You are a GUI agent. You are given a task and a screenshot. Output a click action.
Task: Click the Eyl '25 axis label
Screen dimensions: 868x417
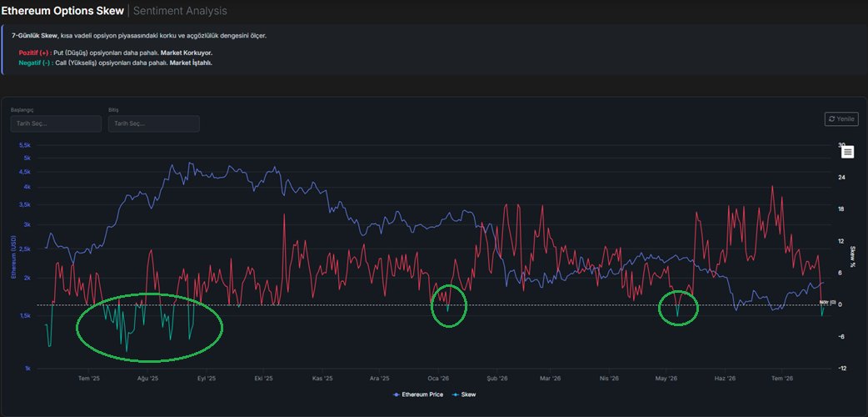(x=206, y=378)
